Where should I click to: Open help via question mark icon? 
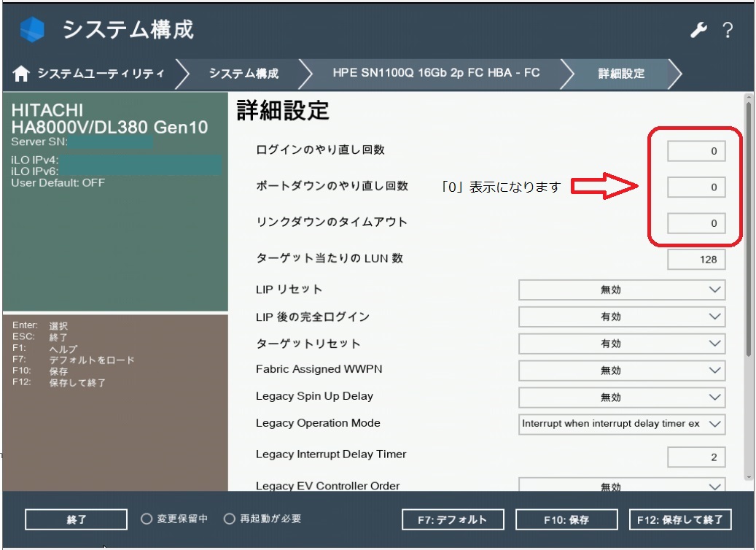[727, 31]
